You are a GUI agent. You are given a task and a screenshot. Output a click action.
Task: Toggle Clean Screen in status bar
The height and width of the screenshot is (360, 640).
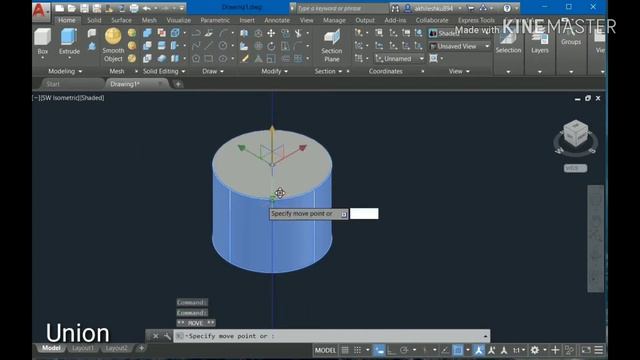click(x=586, y=350)
